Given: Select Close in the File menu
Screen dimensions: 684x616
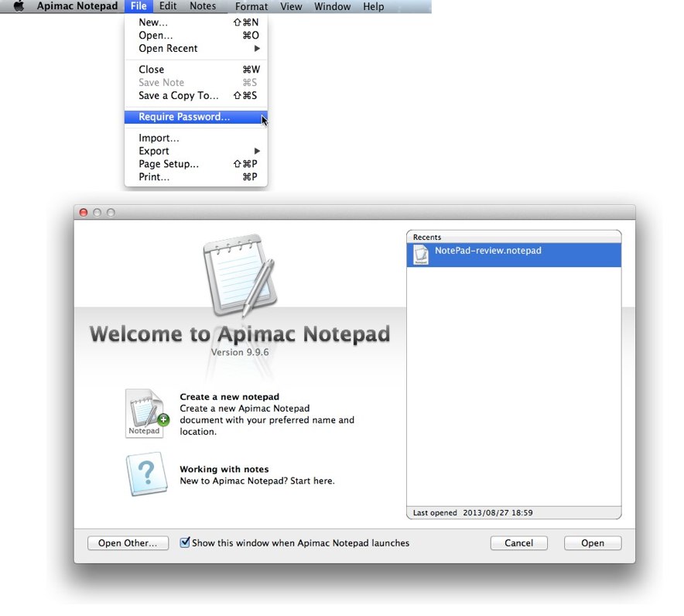Looking at the screenshot, I should coord(196,70).
